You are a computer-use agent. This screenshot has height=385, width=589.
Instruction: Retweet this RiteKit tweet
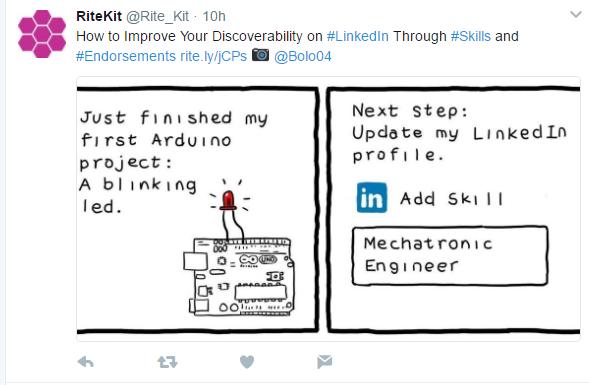[167, 362]
